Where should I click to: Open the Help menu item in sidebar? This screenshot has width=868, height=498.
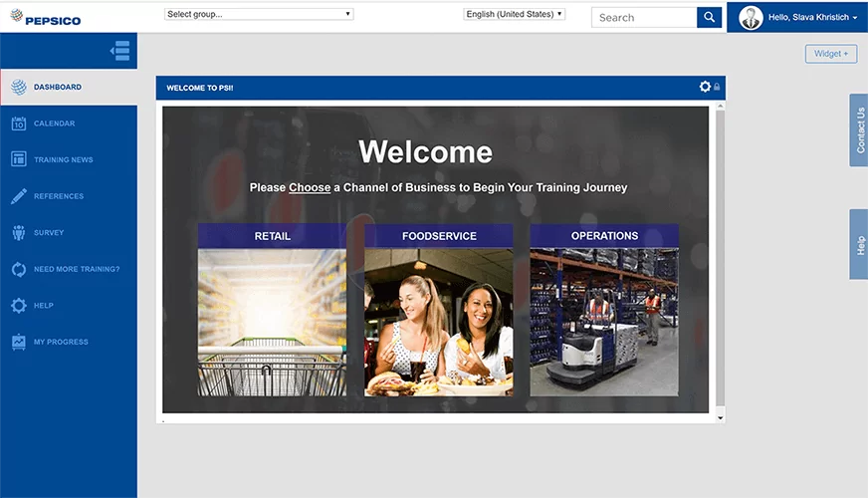[x=69, y=305]
